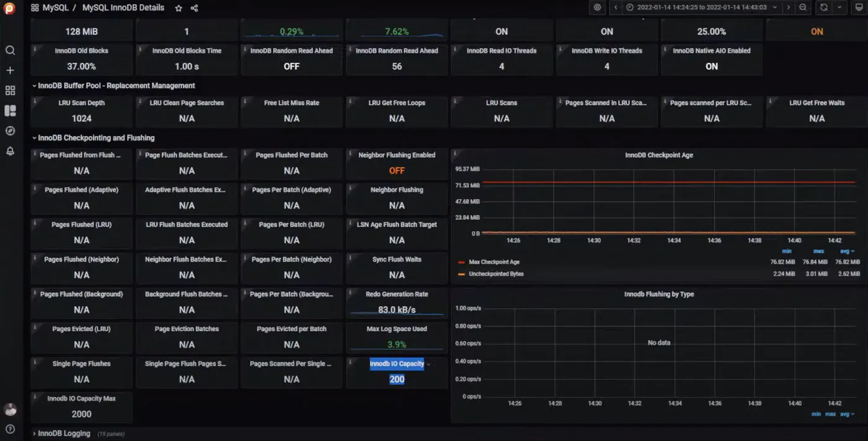Click the zoom out time range icon
Screen dimensions: 868x441
click(803, 7)
